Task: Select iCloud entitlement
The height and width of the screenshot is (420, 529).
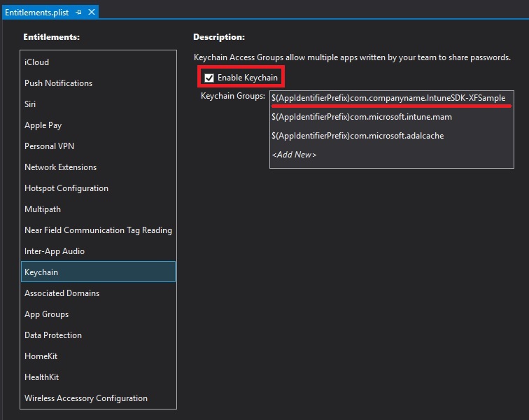Action: [x=98, y=62]
